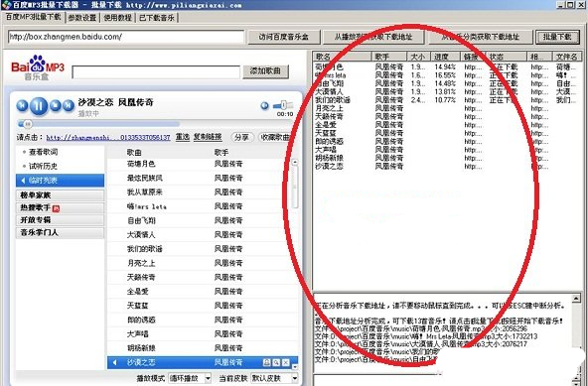Stop playback with the stop button
The height and width of the screenshot is (386, 588).
(56, 106)
